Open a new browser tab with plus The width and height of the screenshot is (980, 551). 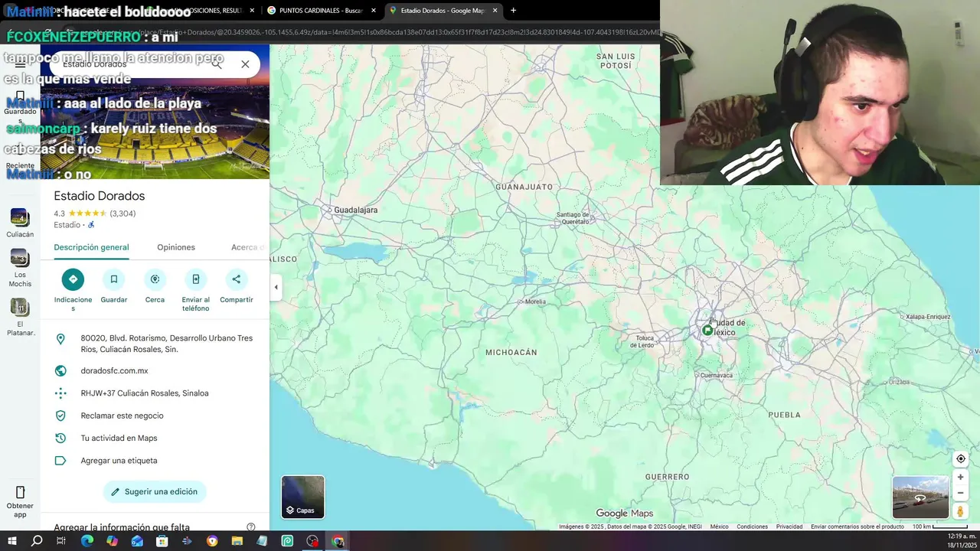pos(513,11)
